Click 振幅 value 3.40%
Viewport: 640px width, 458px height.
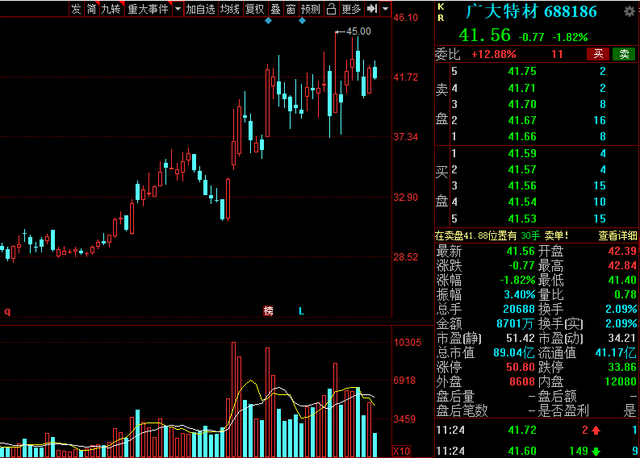coord(520,294)
